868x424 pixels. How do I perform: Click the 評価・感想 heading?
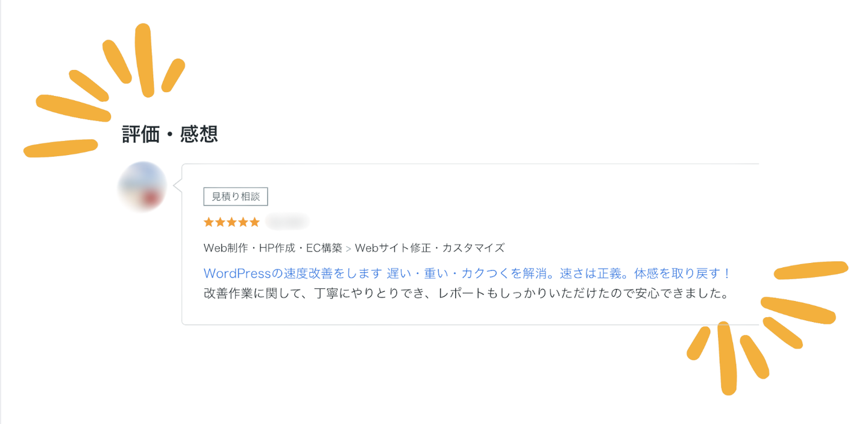tap(169, 134)
